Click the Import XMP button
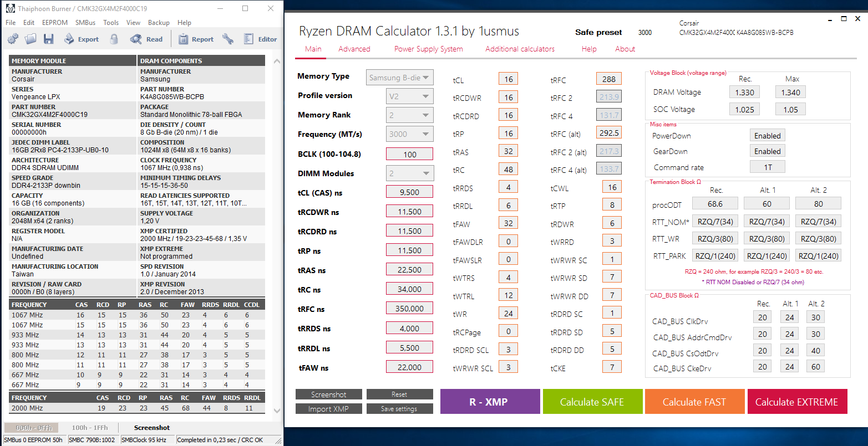 pos(329,409)
